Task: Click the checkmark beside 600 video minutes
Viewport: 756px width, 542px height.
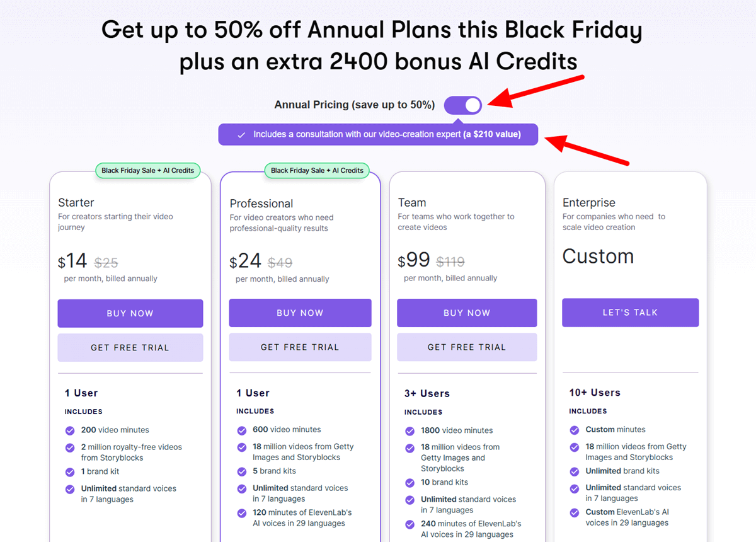Action: [x=241, y=430]
